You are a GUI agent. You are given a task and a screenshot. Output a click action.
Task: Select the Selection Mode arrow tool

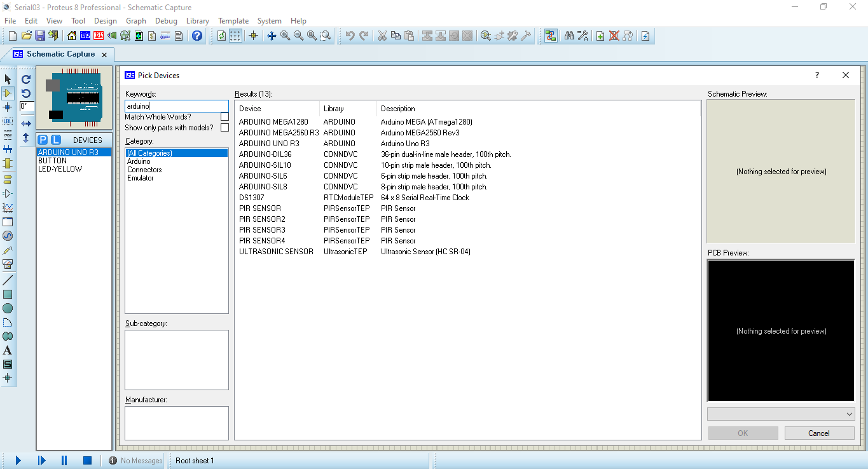(x=8, y=79)
